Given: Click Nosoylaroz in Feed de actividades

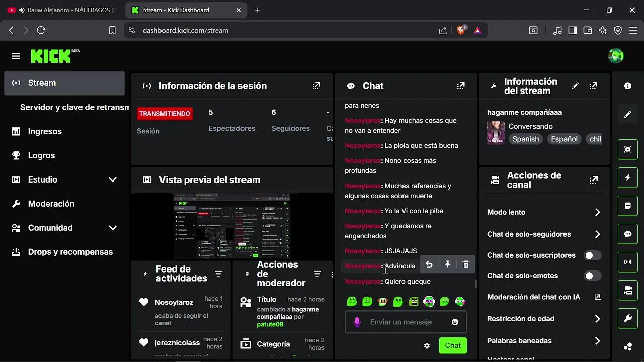Looking at the screenshot, I should (174, 302).
